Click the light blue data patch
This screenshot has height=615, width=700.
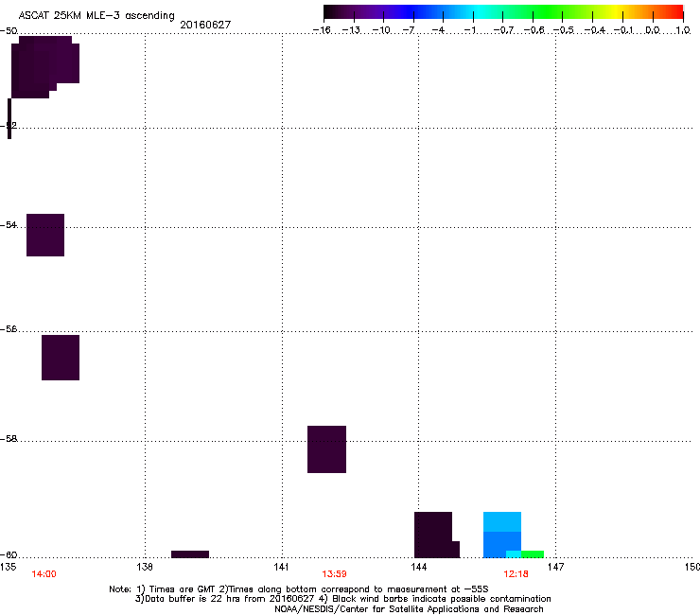pos(502,521)
